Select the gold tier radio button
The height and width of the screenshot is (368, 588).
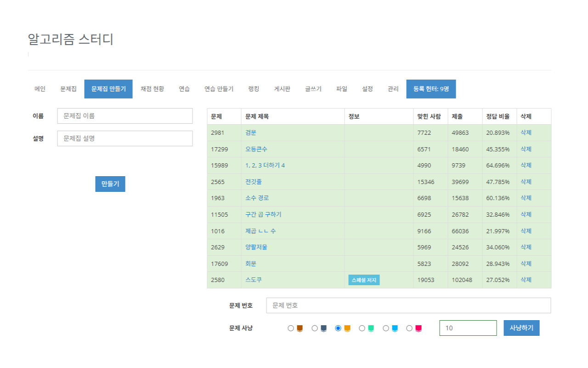(x=339, y=328)
